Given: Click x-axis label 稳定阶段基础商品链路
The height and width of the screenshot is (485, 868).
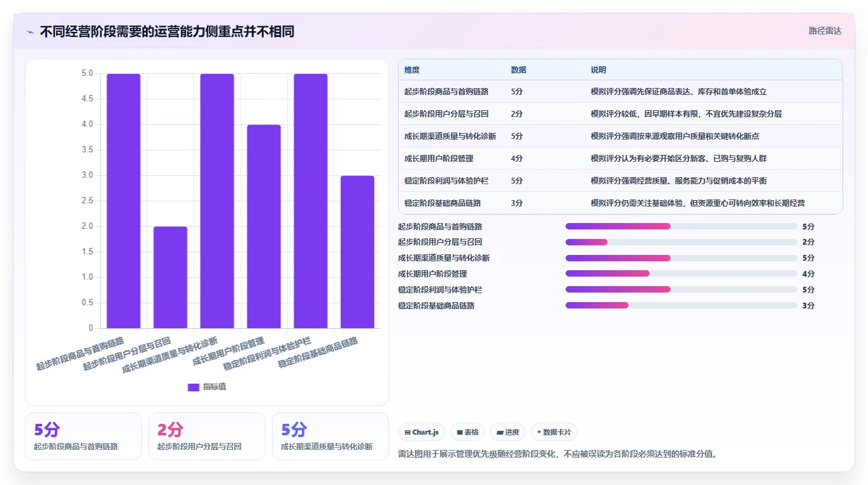Looking at the screenshot, I should point(318,352).
